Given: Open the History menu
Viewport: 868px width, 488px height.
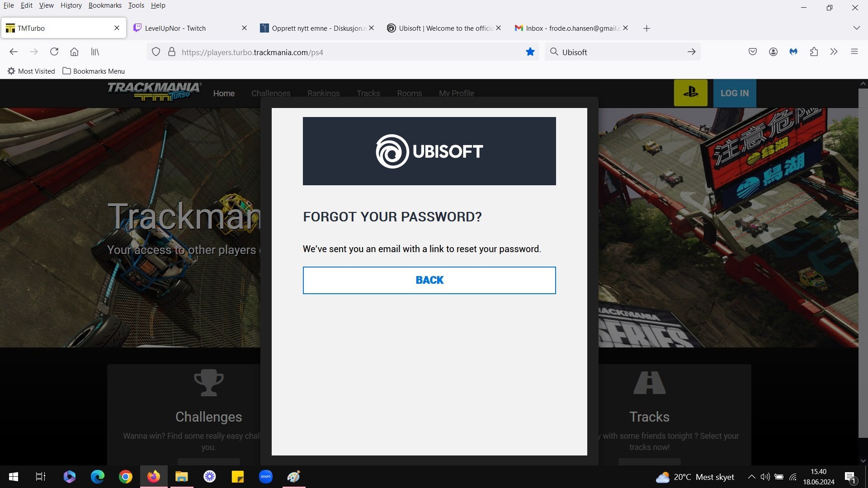Looking at the screenshot, I should (71, 5).
